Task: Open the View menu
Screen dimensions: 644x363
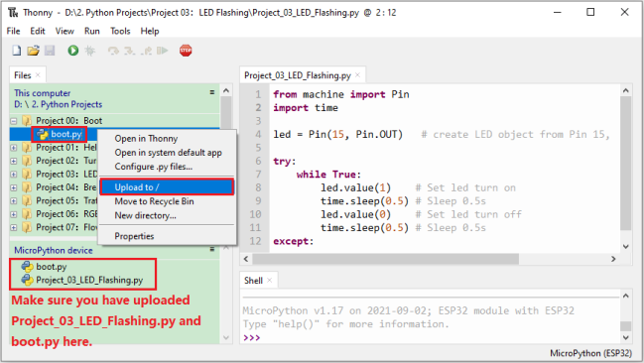Action: pos(64,31)
